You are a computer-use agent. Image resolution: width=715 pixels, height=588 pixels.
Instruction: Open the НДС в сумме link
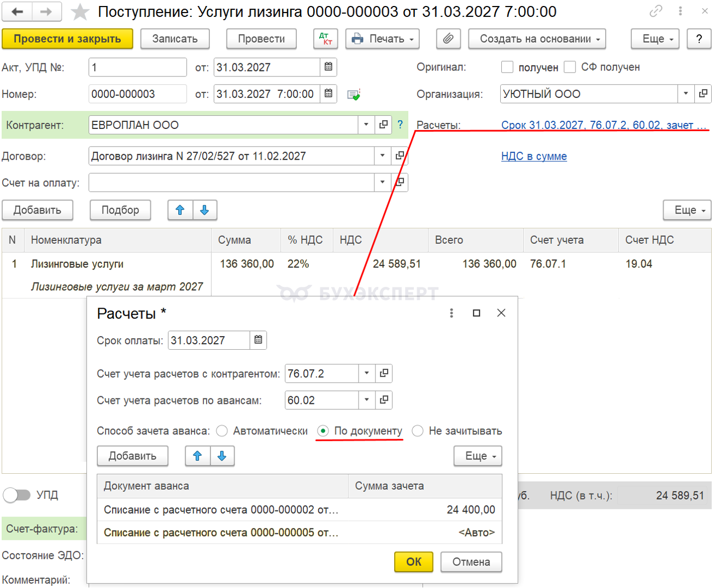(x=534, y=156)
